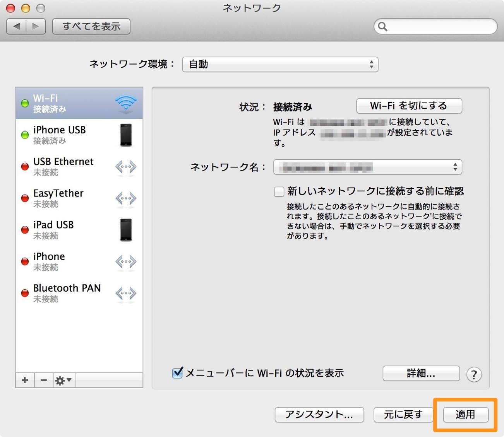Click the help question mark button

pos(474,374)
